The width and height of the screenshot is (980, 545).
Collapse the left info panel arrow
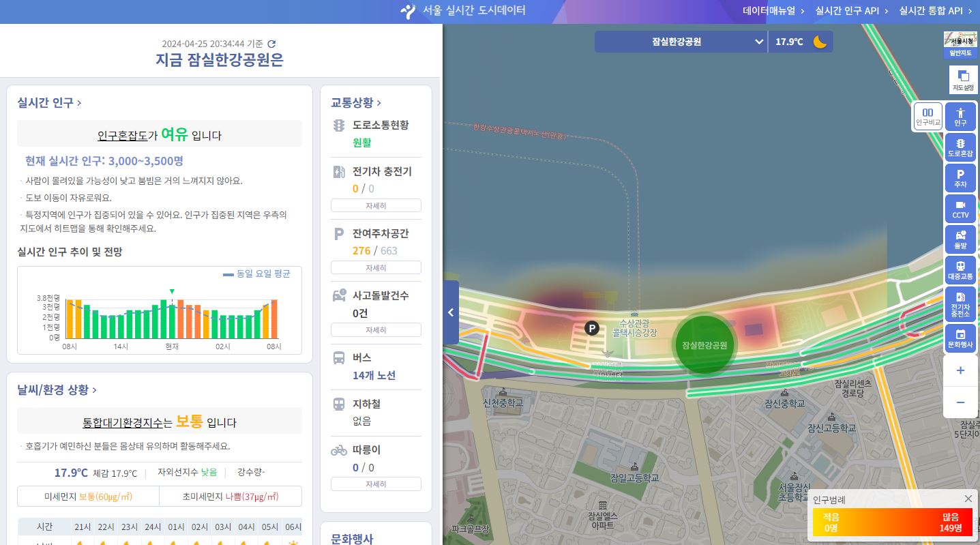[451, 312]
